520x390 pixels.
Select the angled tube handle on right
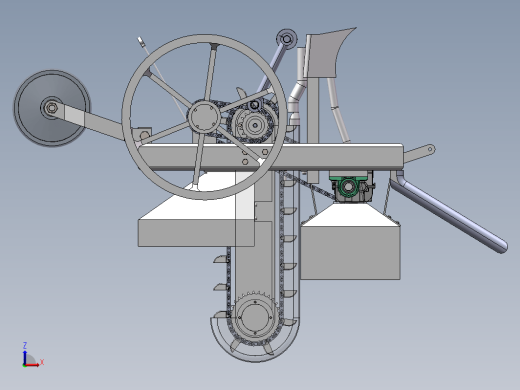coord(450,211)
